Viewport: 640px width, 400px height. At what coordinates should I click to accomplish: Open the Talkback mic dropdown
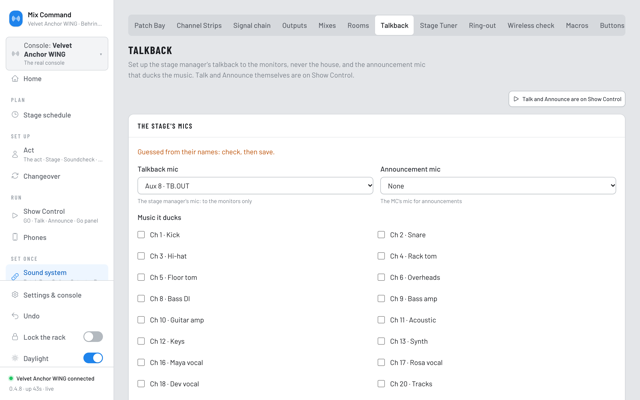point(255,186)
